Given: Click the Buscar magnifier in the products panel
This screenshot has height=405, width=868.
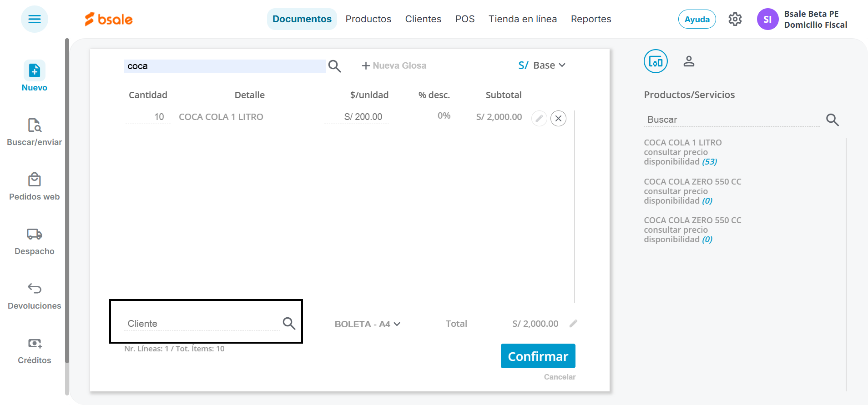Looking at the screenshot, I should (833, 120).
